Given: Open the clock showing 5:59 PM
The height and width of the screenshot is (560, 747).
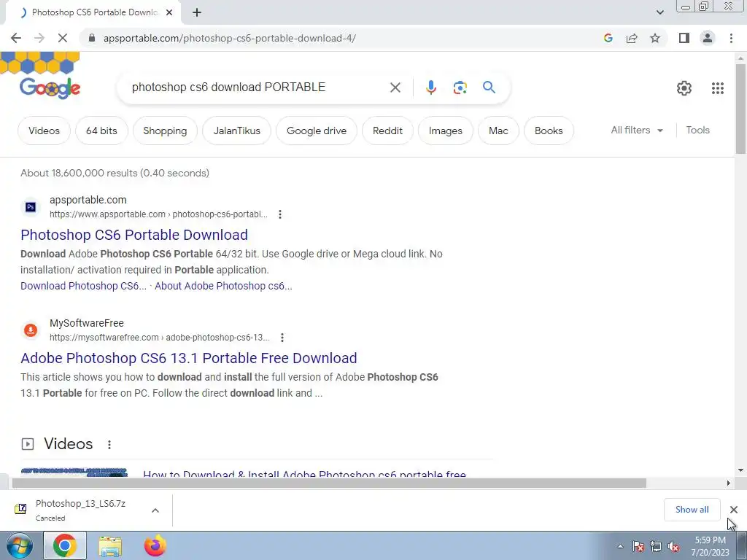Looking at the screenshot, I should point(710,546).
